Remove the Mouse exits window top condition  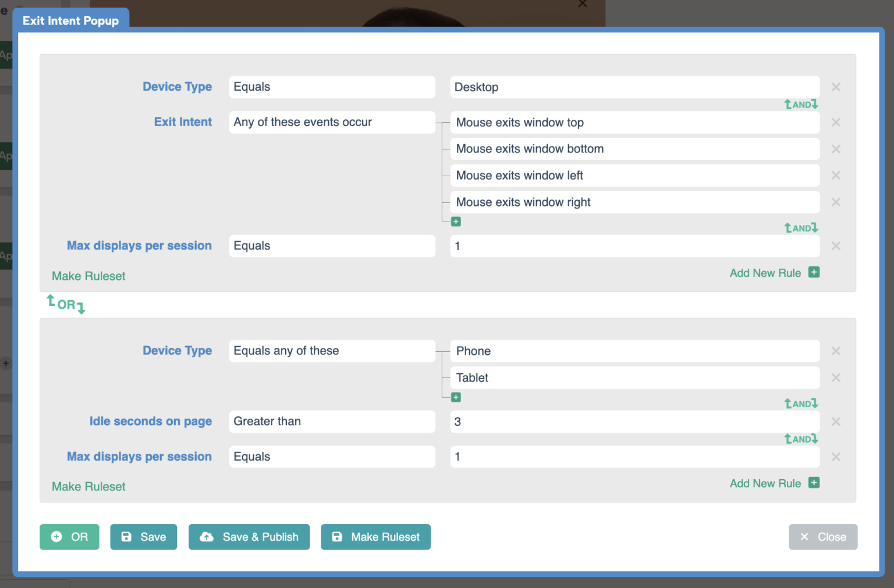tap(836, 122)
